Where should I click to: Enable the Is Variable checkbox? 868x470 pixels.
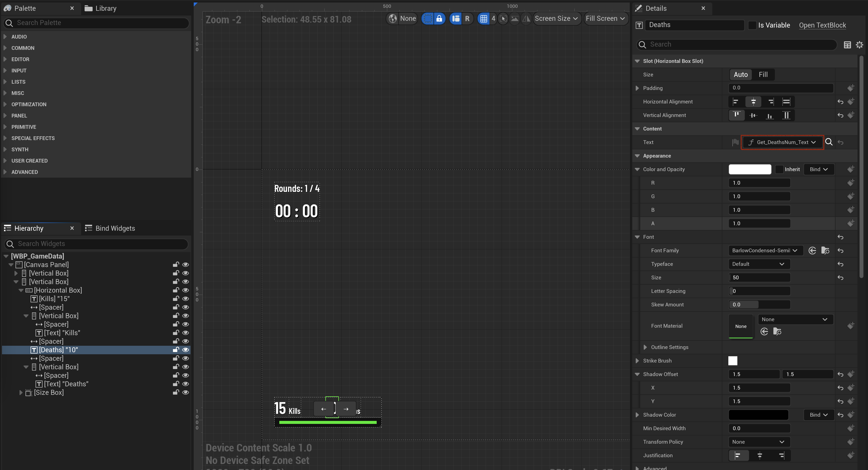pyautogui.click(x=752, y=25)
